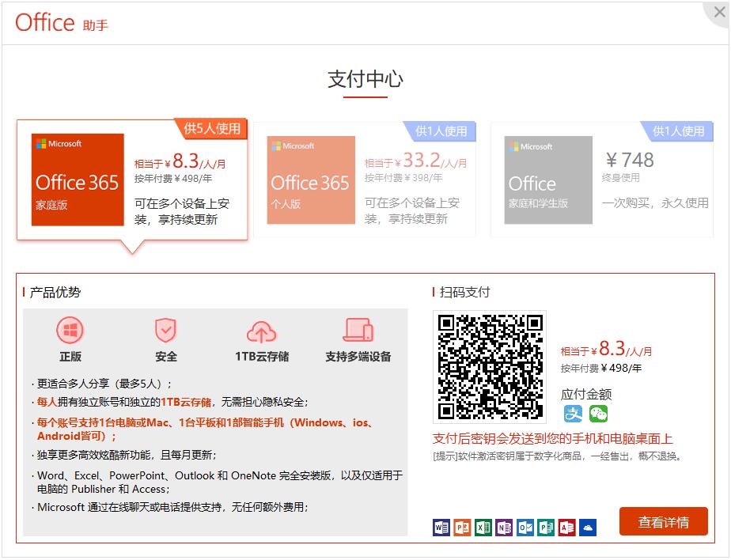This screenshot has height=560, width=731.
Task: Close the Office 助手 dialog
Action: (x=719, y=12)
